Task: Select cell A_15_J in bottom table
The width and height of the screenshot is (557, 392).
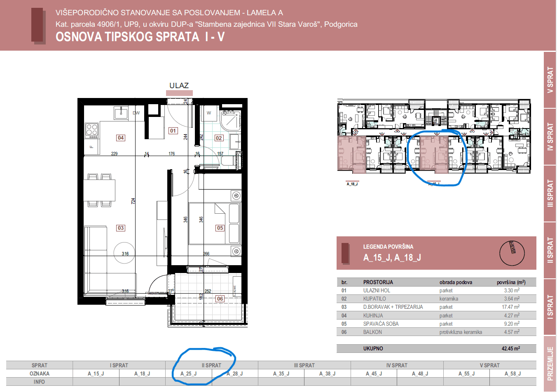Action: click(96, 373)
